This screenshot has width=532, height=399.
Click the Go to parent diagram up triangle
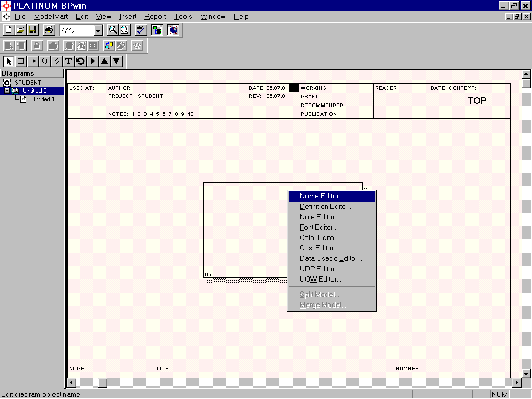(x=104, y=61)
